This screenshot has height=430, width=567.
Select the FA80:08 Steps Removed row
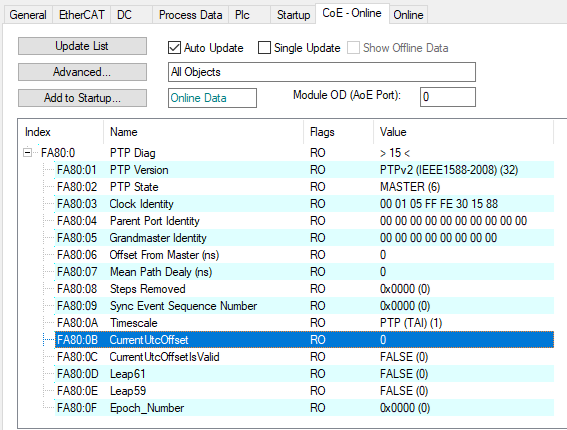tap(304, 289)
